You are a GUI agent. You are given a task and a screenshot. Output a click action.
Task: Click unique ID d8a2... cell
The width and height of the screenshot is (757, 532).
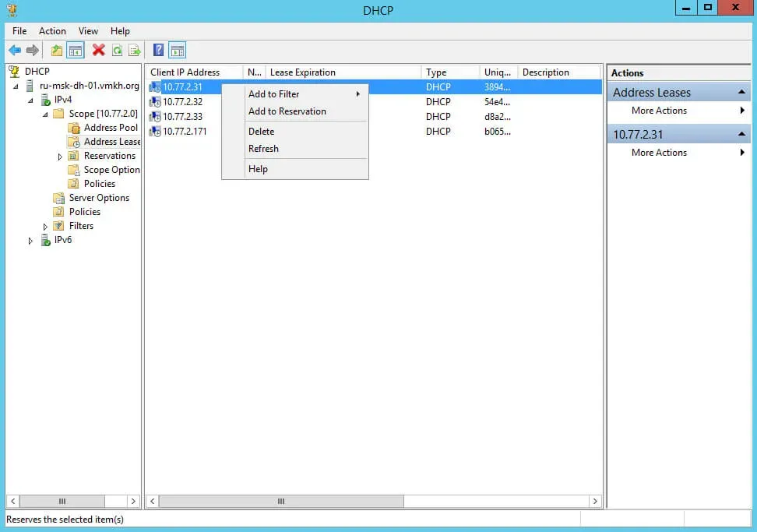tap(497, 117)
